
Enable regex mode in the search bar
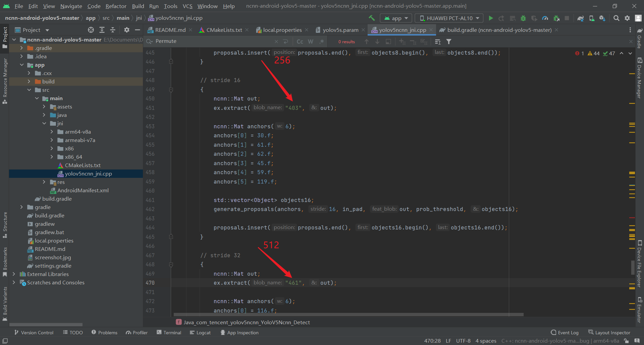tap(321, 41)
